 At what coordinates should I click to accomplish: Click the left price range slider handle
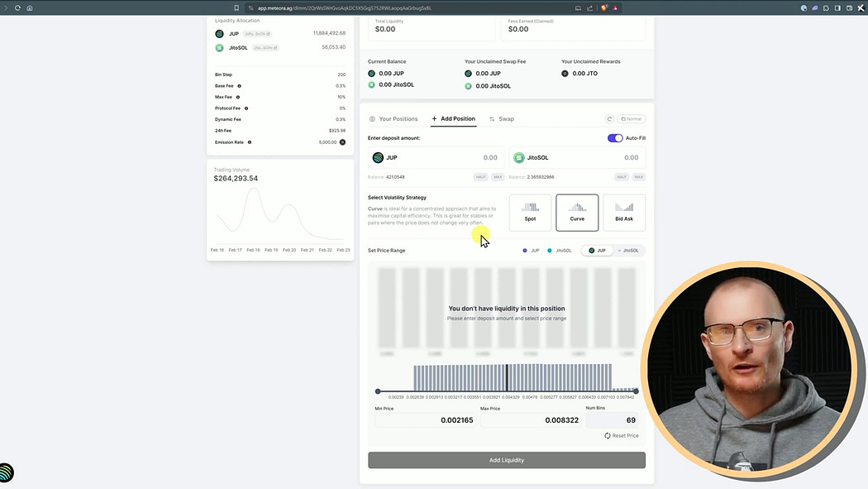[x=378, y=391]
